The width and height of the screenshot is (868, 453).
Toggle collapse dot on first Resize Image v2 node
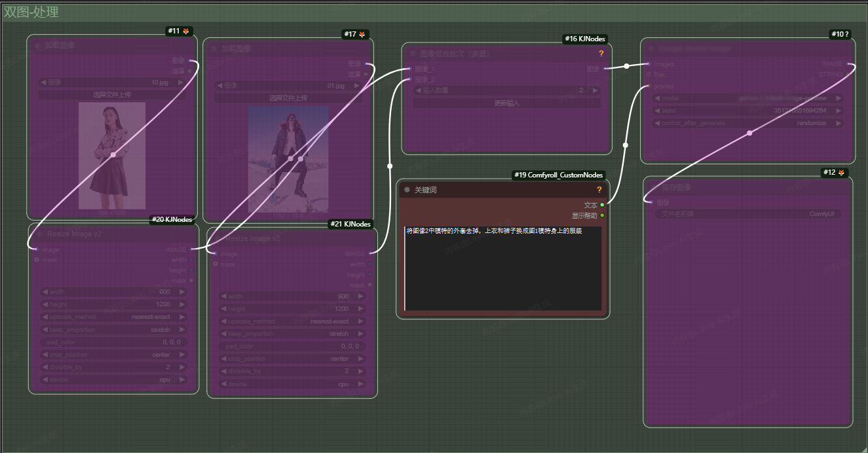click(x=38, y=234)
